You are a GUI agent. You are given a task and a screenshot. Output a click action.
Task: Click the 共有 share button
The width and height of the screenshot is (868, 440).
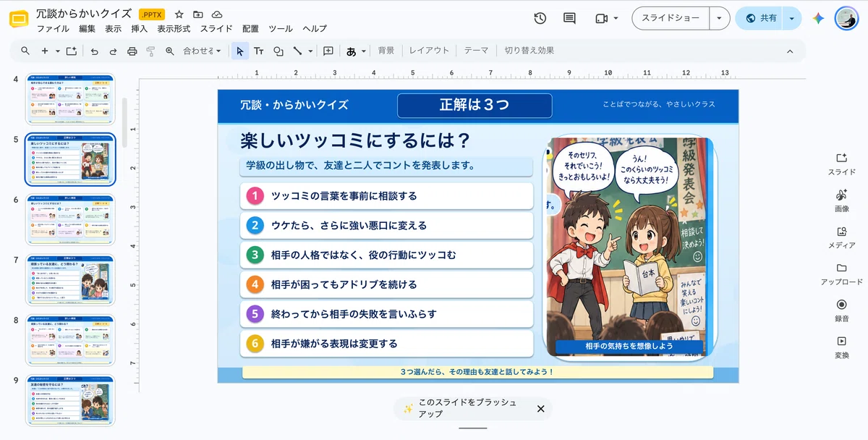(761, 18)
